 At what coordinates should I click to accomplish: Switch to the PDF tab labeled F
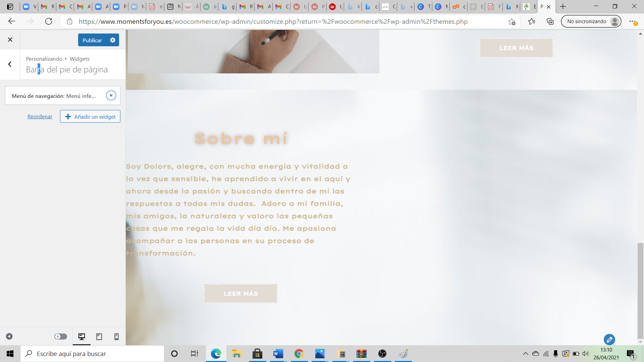click(494, 6)
